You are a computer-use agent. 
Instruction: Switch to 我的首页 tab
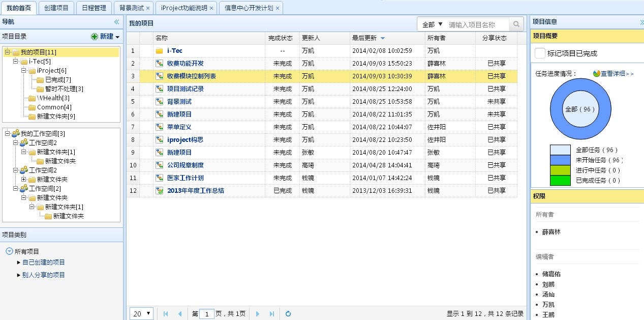(19, 8)
